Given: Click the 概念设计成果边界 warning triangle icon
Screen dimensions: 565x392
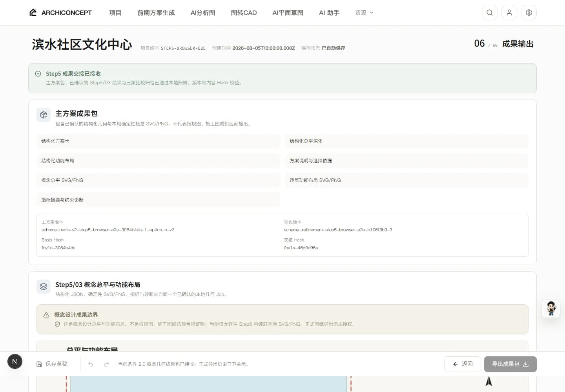Looking at the screenshot, I should pyautogui.click(x=46, y=315).
